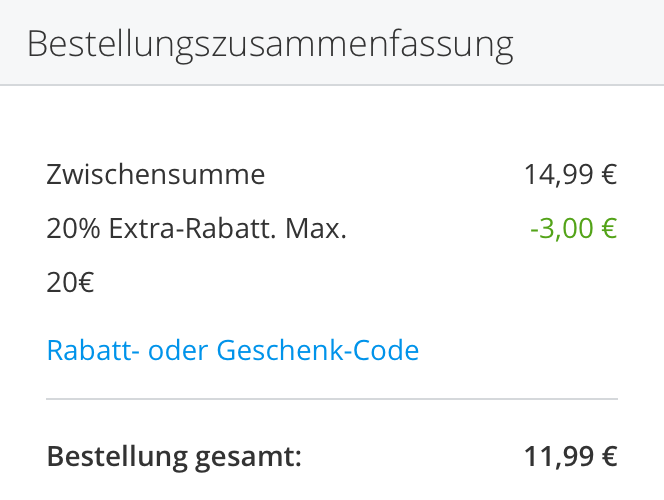Open the Rabatt- oder Geschenk-Code link
Image resolution: width=664 pixels, height=500 pixels.
point(232,351)
